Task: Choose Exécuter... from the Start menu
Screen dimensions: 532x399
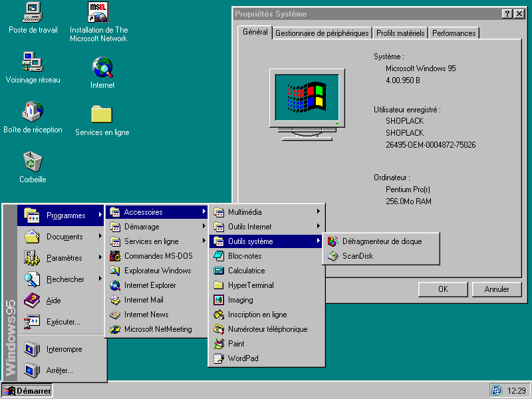Action: (61, 322)
